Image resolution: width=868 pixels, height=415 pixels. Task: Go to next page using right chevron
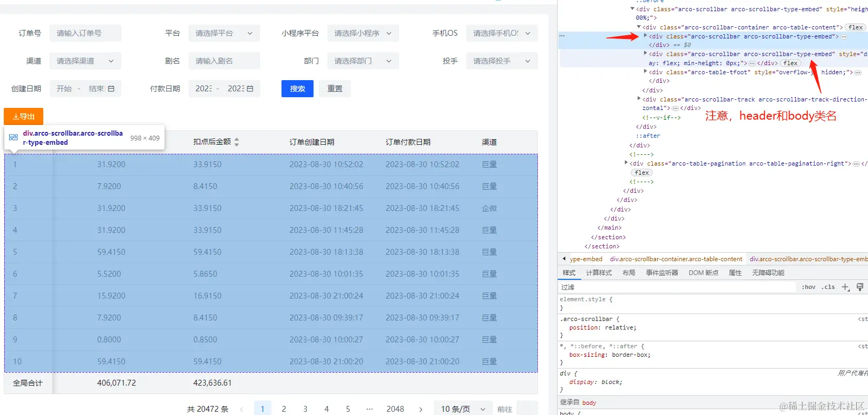point(421,409)
